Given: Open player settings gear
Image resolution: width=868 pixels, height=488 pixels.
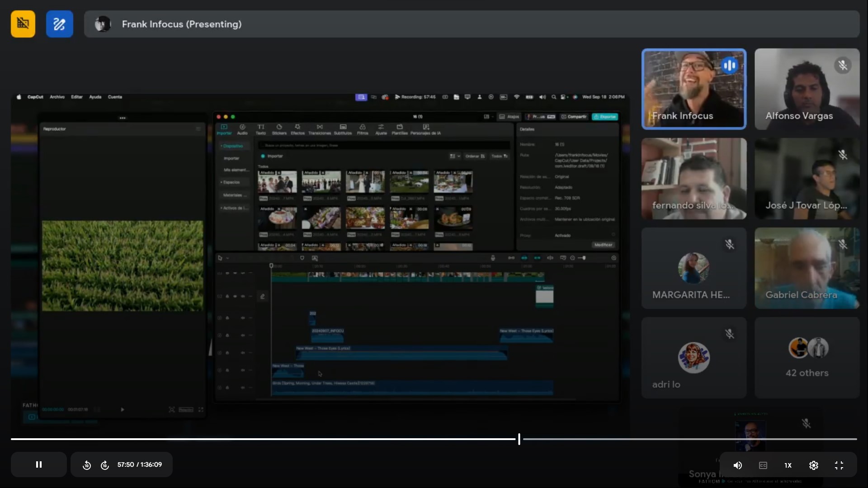Looking at the screenshot, I should point(814,465).
